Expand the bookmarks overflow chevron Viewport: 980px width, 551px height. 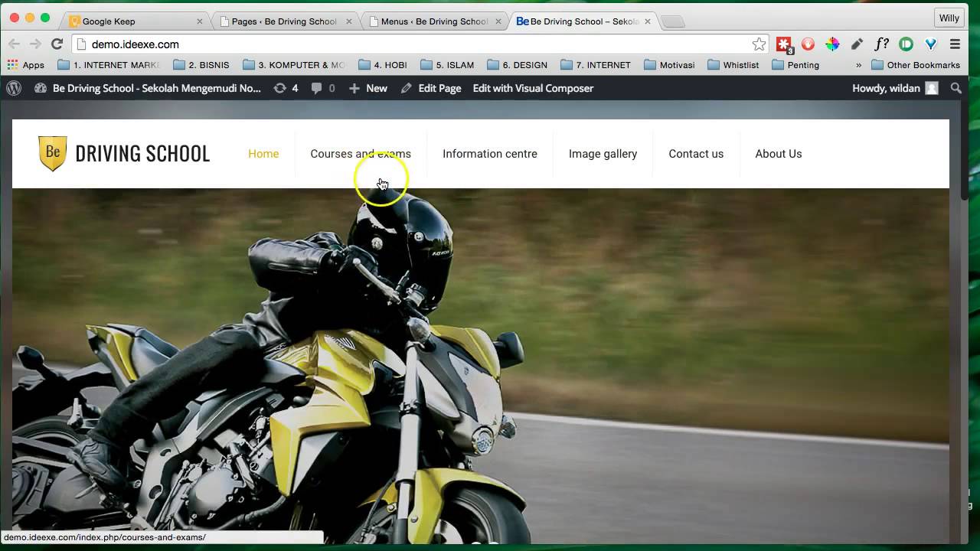coord(858,65)
